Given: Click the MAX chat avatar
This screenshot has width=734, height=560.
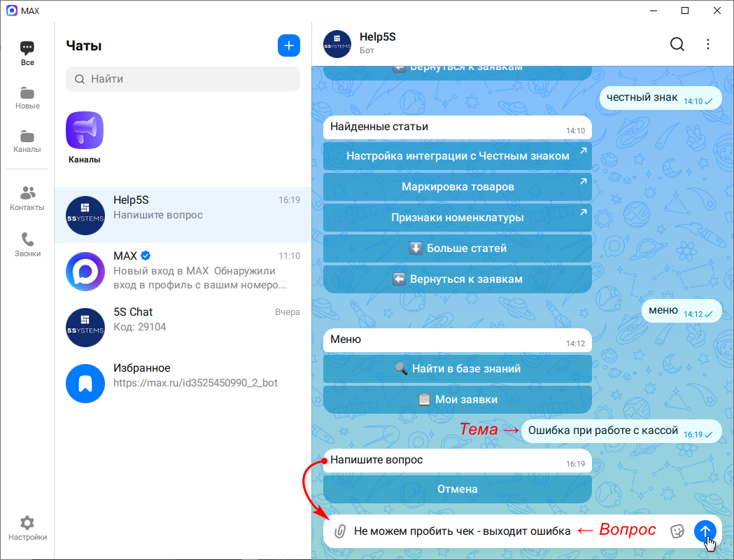Looking at the screenshot, I should tap(85, 272).
